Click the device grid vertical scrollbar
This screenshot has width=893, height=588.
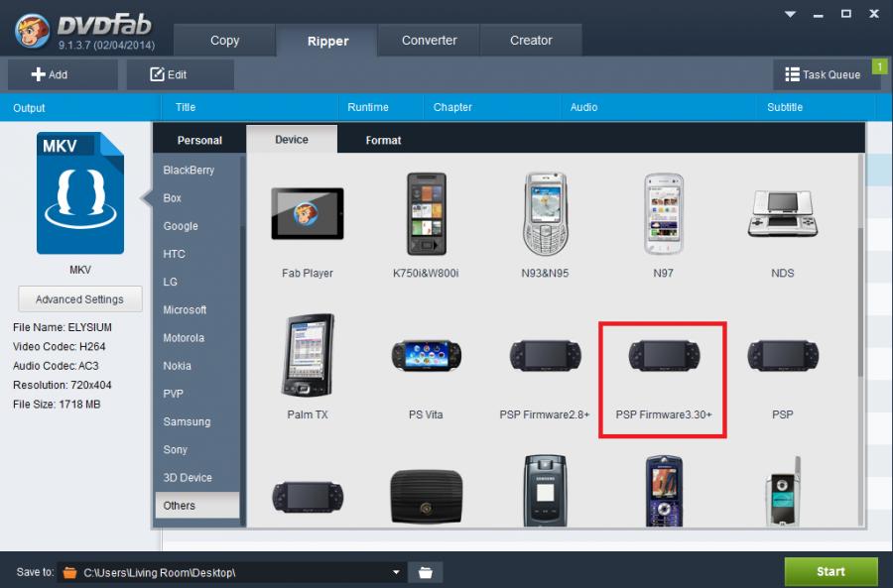coord(860,301)
